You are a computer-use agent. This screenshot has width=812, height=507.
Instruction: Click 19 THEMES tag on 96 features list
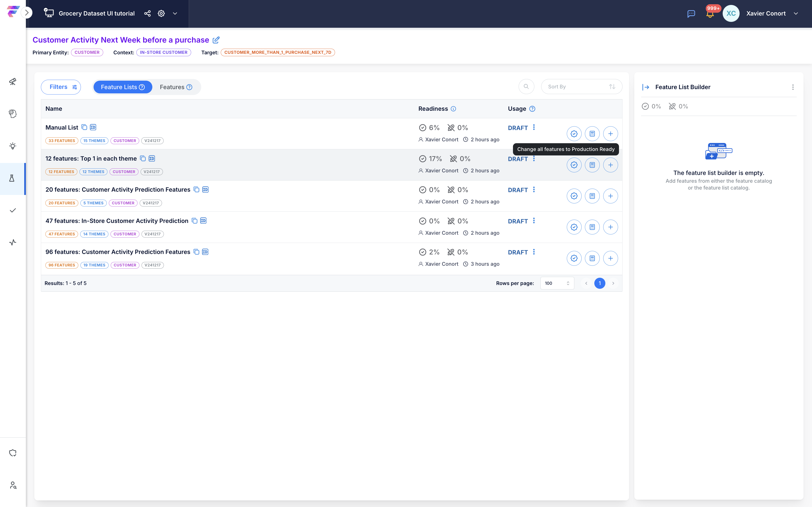pyautogui.click(x=95, y=265)
